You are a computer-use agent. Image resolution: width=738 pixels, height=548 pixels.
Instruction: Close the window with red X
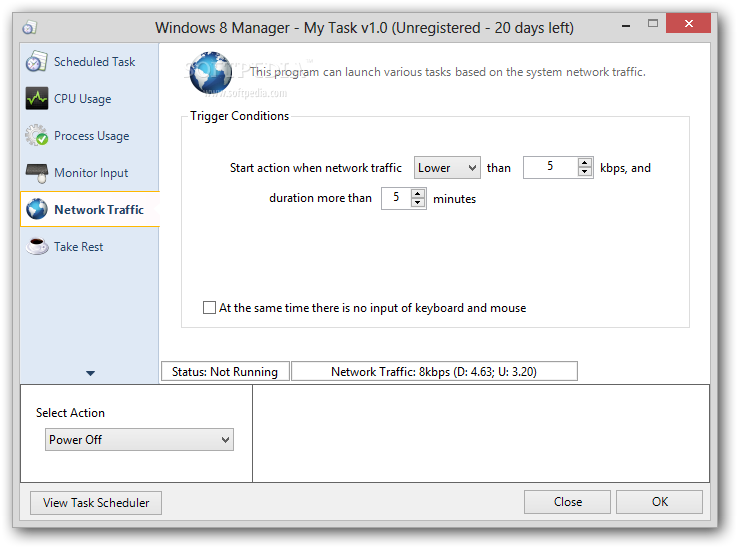tap(688, 23)
